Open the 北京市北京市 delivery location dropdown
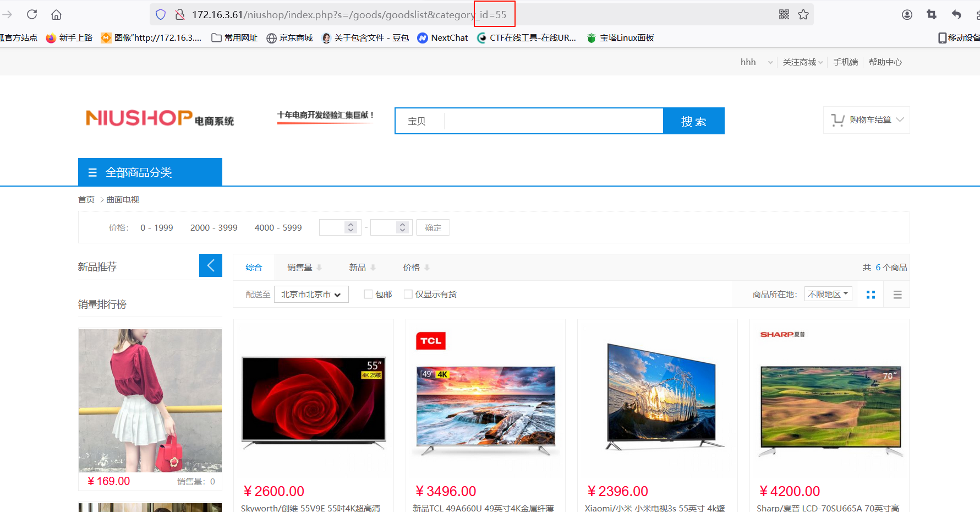980x512 pixels. coord(311,295)
